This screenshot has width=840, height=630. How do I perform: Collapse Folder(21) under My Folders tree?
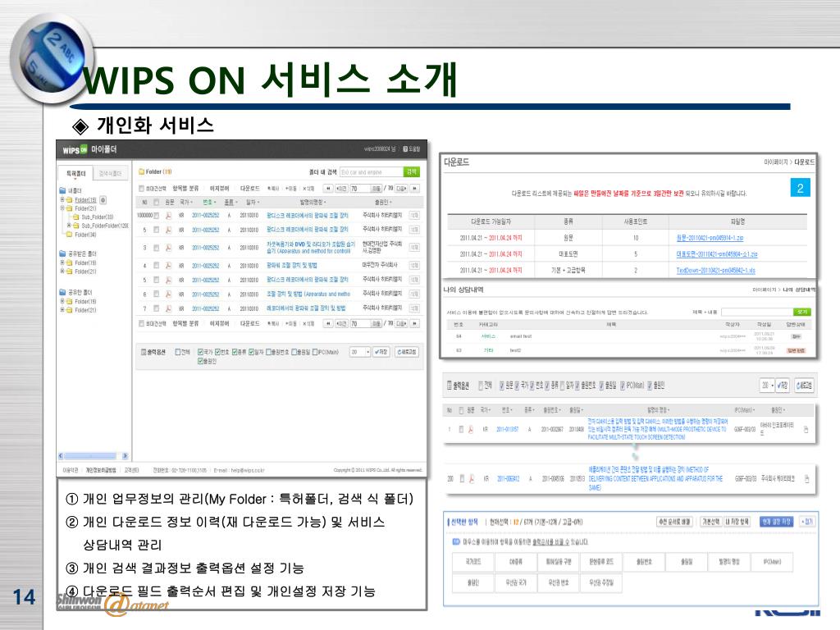point(62,208)
